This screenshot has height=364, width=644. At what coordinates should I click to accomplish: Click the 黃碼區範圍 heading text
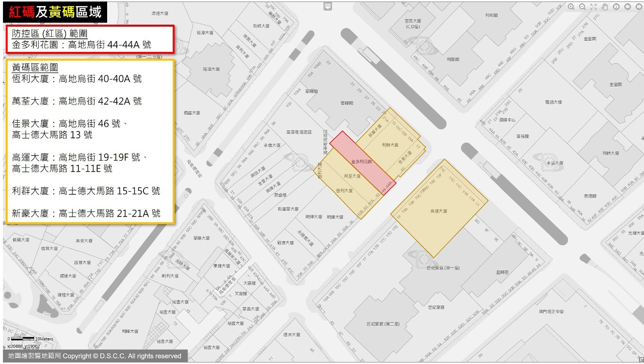35,67
